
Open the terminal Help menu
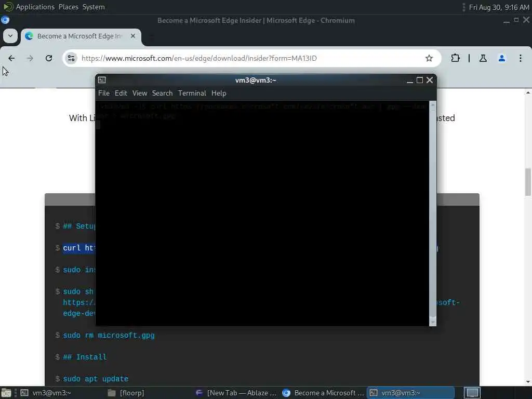click(x=219, y=94)
